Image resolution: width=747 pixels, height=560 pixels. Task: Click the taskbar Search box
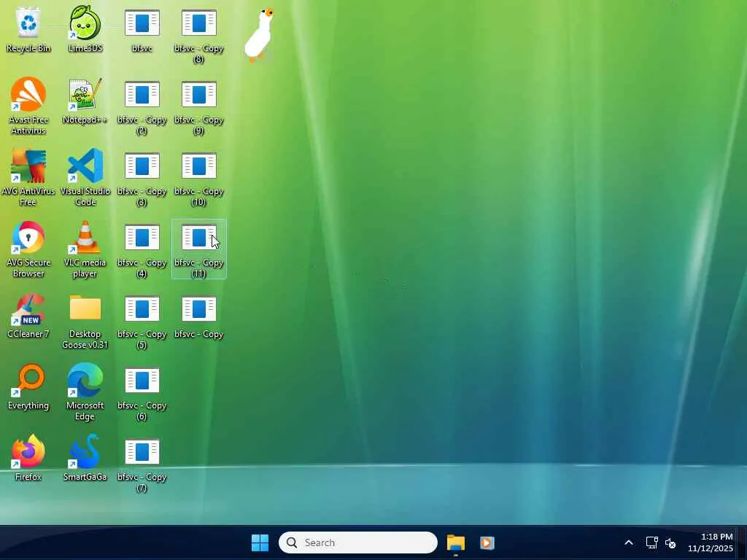[x=357, y=542]
